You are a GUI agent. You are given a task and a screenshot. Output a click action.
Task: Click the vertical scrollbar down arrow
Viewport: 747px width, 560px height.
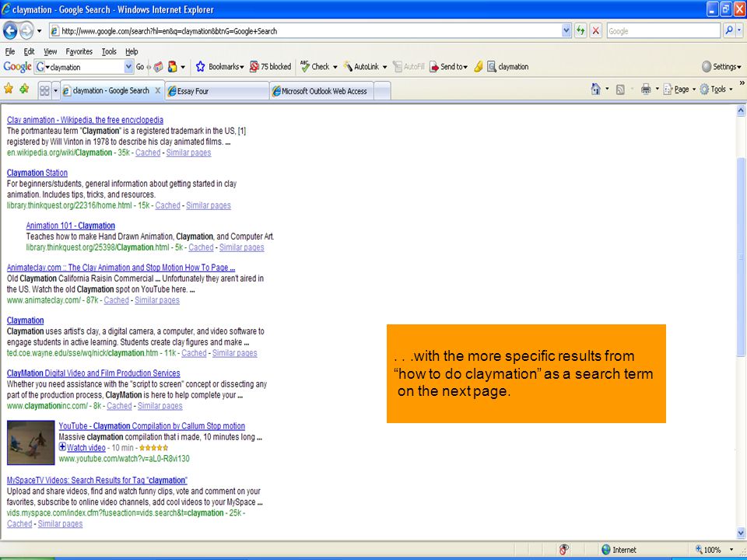tap(741, 532)
